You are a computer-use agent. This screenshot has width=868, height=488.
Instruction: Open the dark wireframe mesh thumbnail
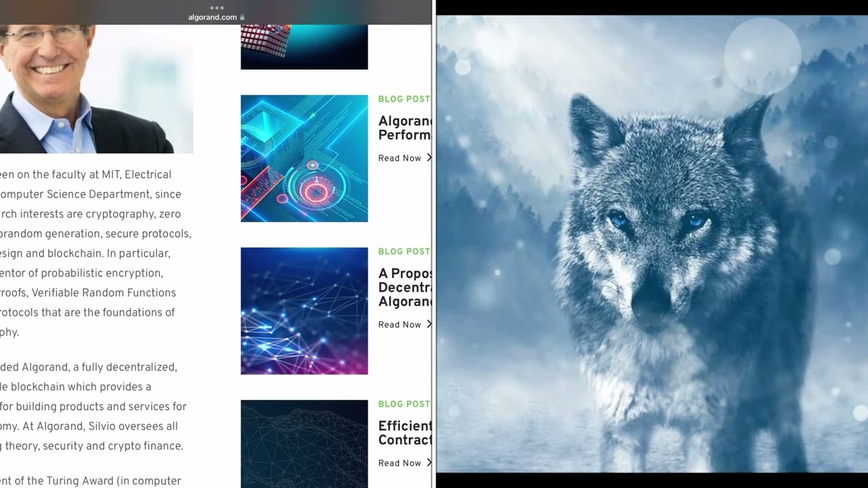pyautogui.click(x=304, y=444)
